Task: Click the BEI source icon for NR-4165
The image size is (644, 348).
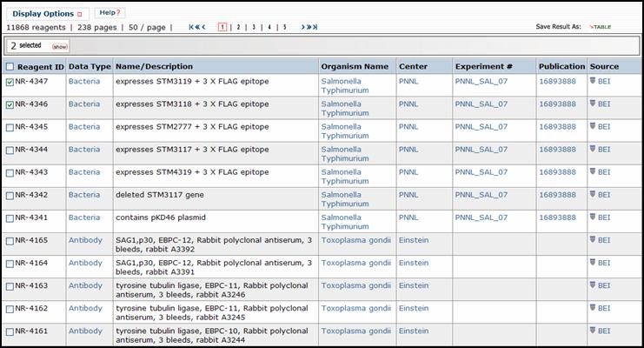Action: click(x=593, y=240)
